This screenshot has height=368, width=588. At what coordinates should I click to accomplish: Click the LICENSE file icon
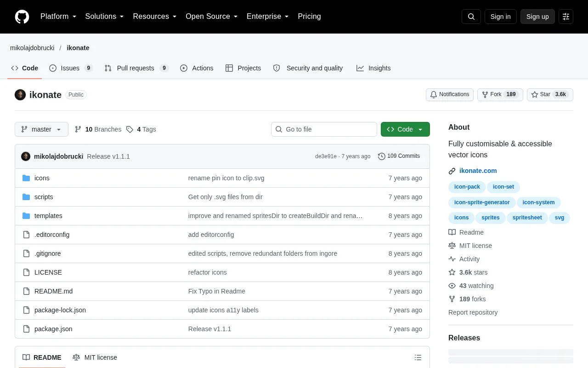tap(26, 272)
